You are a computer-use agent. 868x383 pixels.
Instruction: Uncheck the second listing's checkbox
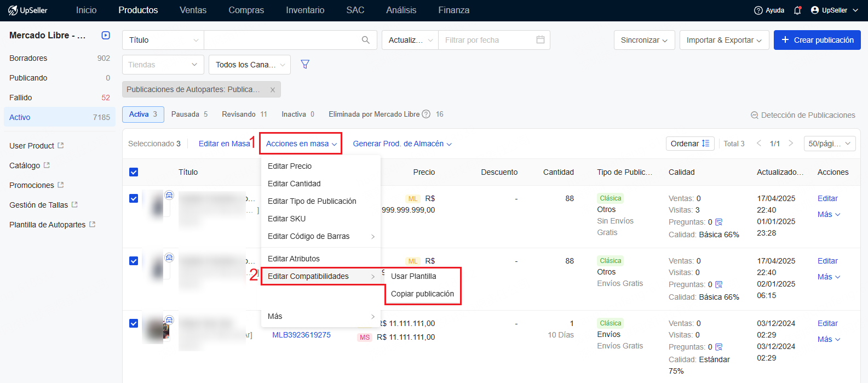click(134, 261)
